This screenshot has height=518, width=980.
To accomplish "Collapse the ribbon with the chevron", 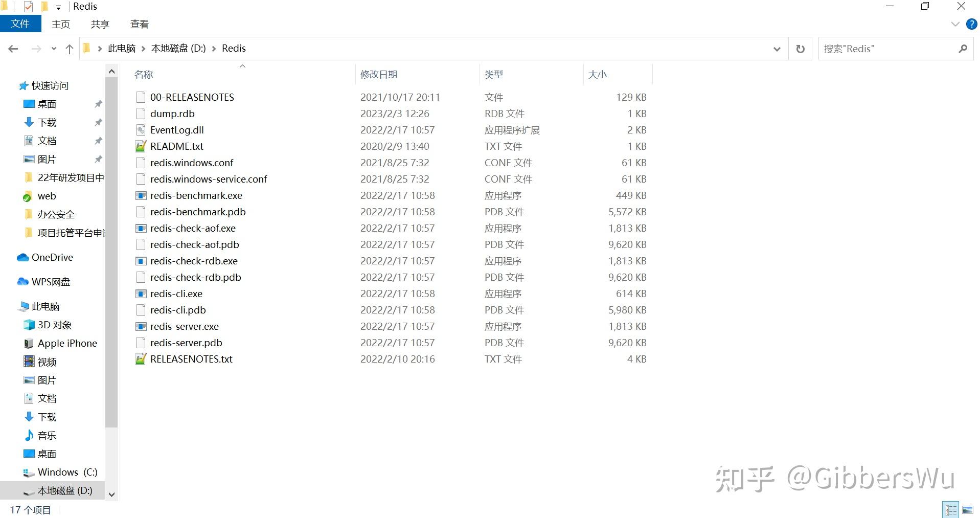I will (955, 24).
